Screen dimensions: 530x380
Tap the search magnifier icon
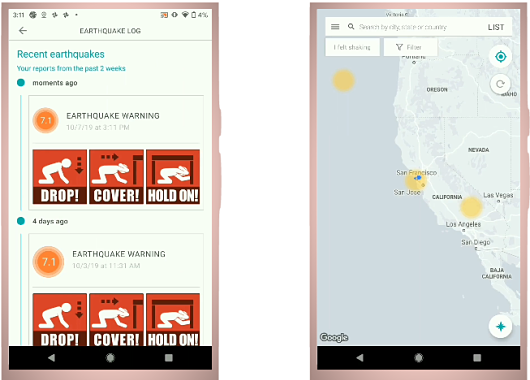[351, 26]
